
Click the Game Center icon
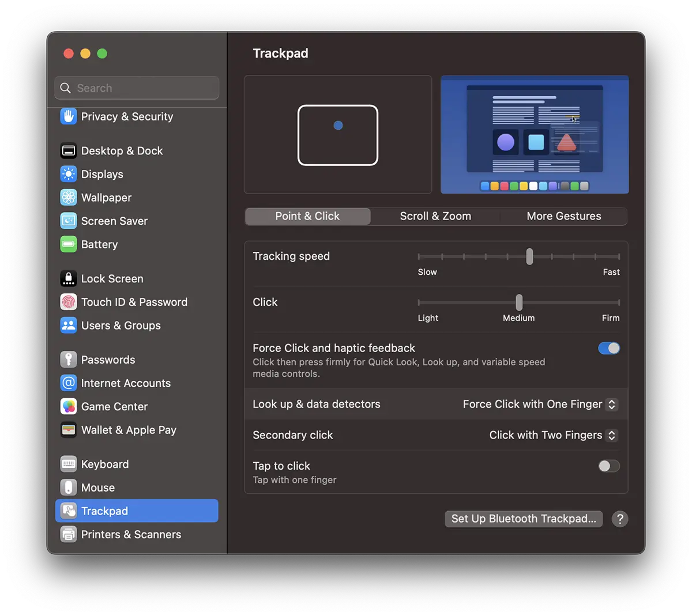(68, 407)
